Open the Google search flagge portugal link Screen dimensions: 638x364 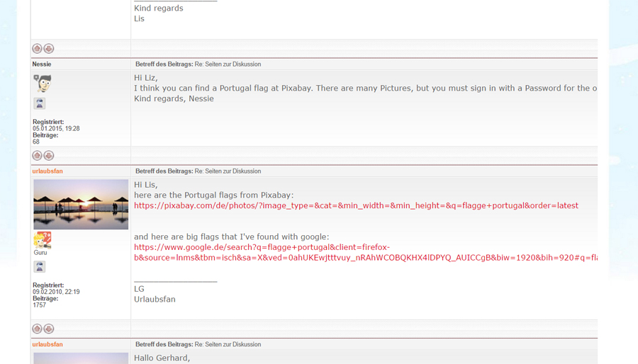coord(365,252)
